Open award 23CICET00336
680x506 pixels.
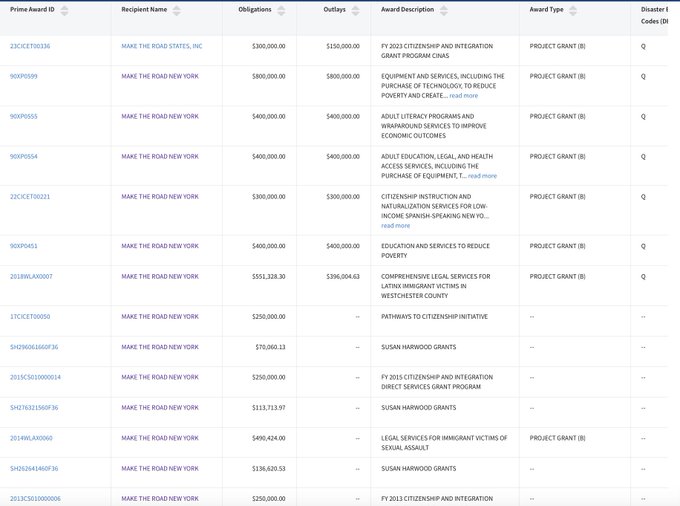coord(30,46)
